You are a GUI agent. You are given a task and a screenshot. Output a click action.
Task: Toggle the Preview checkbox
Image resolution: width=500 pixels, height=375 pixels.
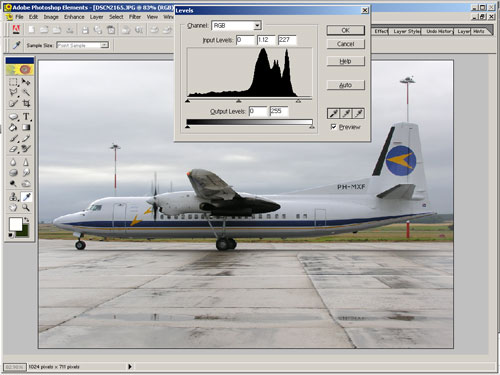click(x=333, y=127)
